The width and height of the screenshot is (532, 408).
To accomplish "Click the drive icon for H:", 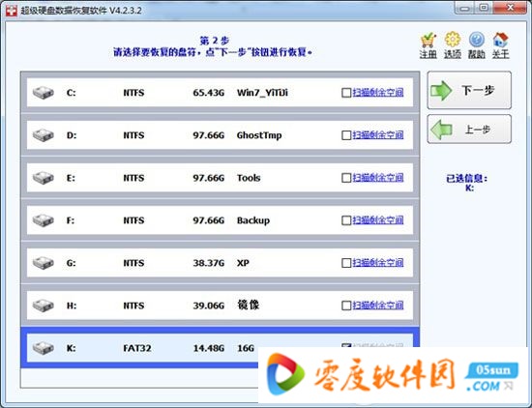I will pos(44,306).
